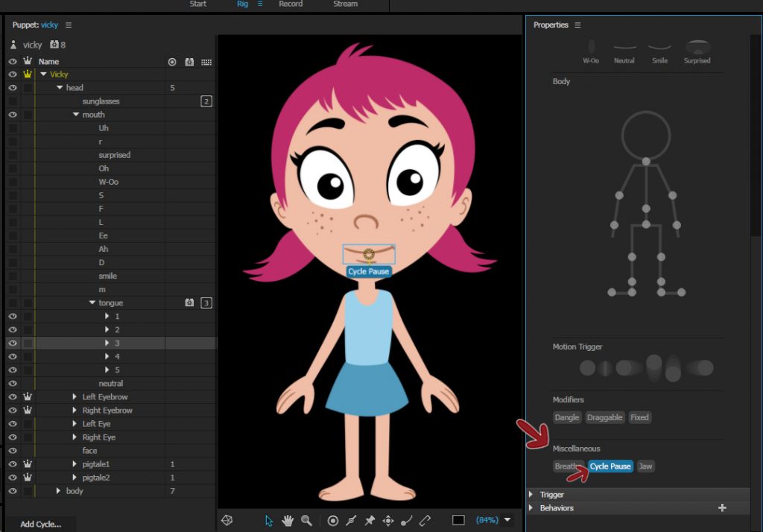Disable the Cycle Pause tag
The width and height of the screenshot is (763, 532).
[610, 466]
